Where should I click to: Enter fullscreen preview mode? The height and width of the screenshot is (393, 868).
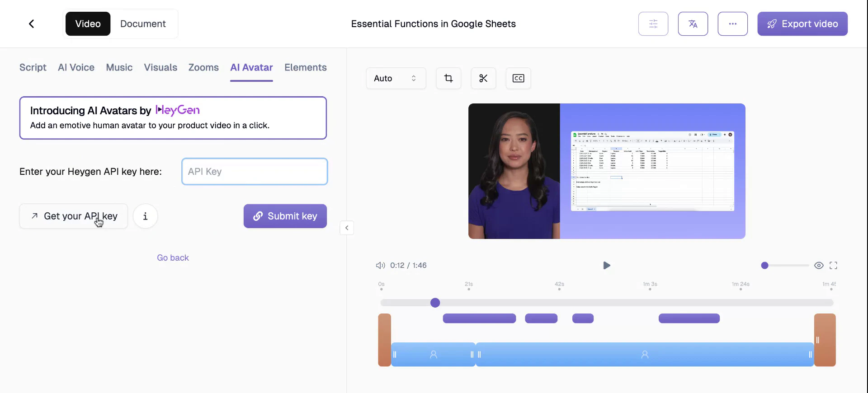click(x=833, y=266)
